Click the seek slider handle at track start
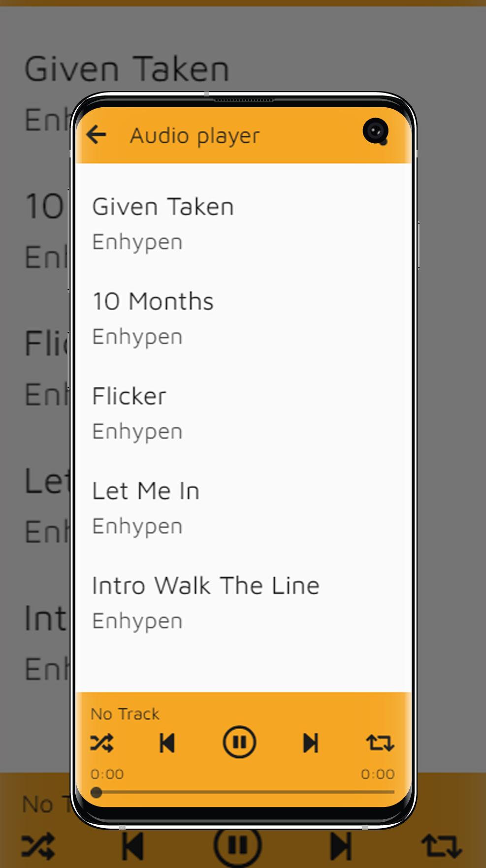 (x=97, y=792)
